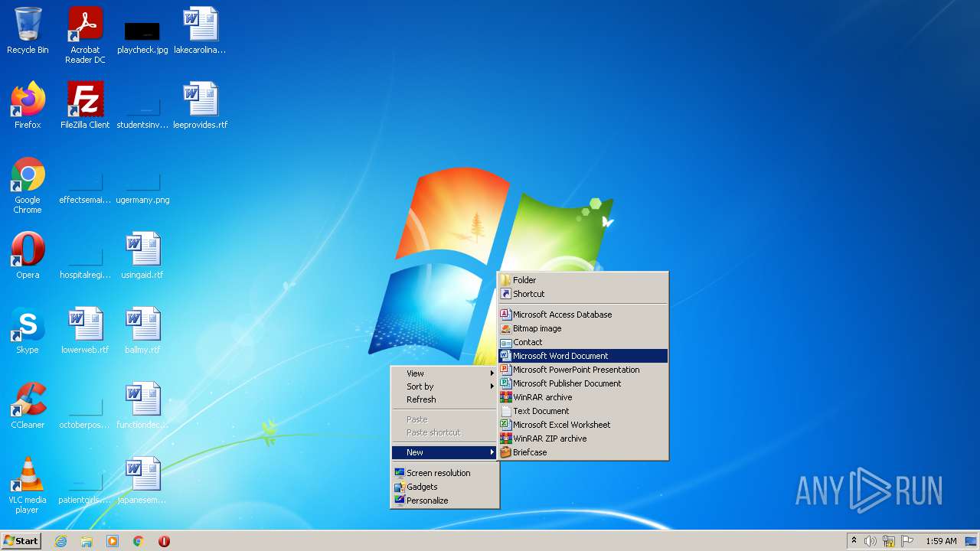
Task: Select the lowerweb.rtf document icon
Action: pyautogui.click(x=85, y=331)
